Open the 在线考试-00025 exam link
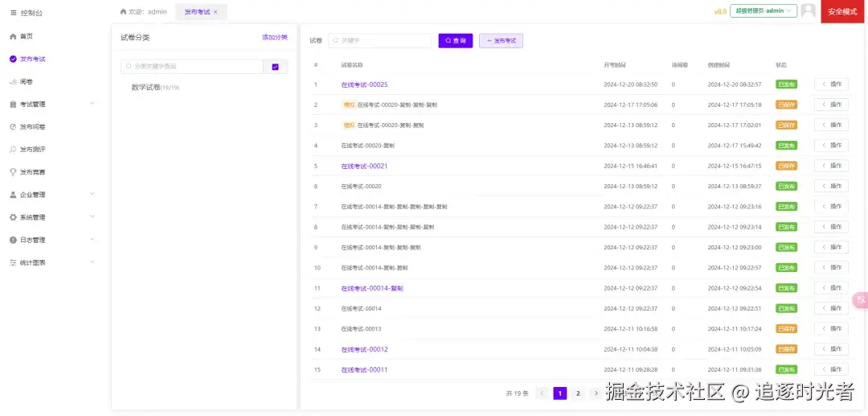 (364, 84)
